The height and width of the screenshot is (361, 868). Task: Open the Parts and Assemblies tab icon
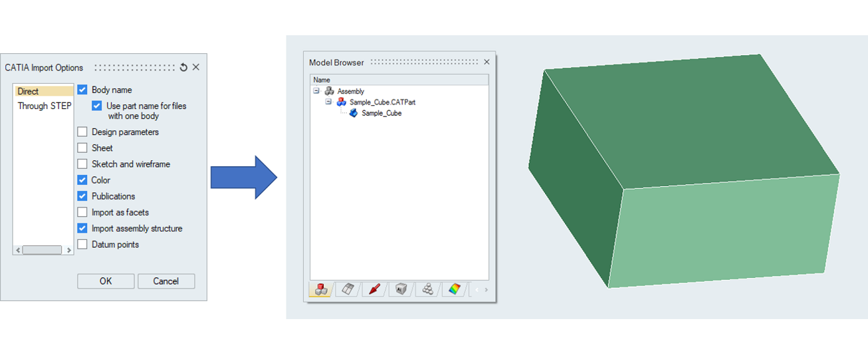(322, 289)
